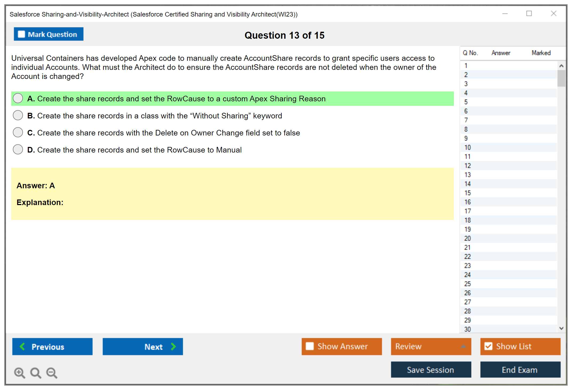Click the zoom in magnifier icon
The height and width of the screenshot is (392, 574).
coord(19,373)
